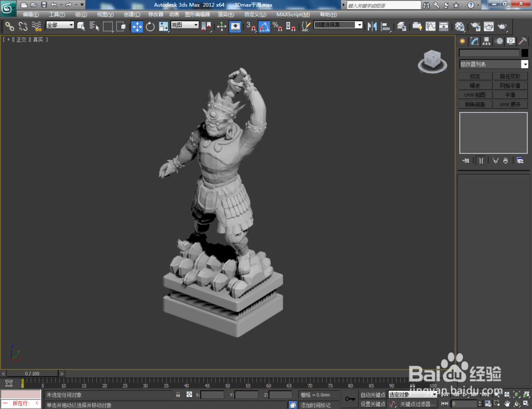This screenshot has height=409, width=532.
Task: Open the MAXScript(M) menu
Action: point(293,14)
